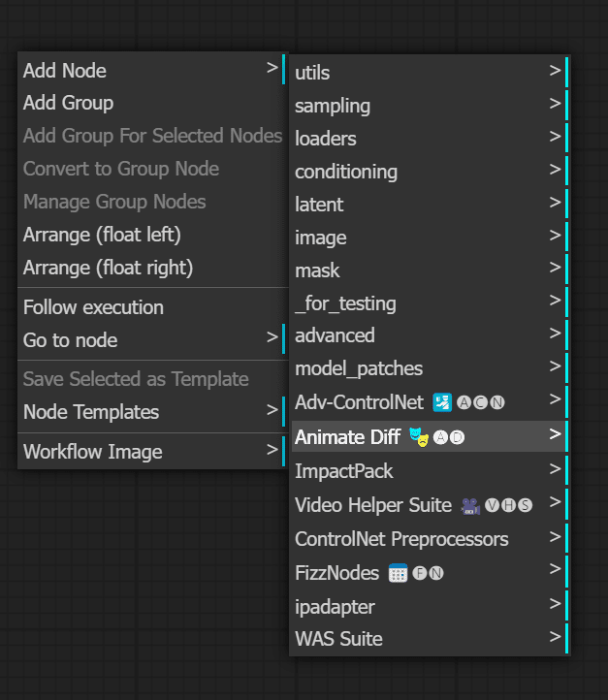The image size is (608, 700).
Task: Open the sampling node category
Action: [x=430, y=106]
